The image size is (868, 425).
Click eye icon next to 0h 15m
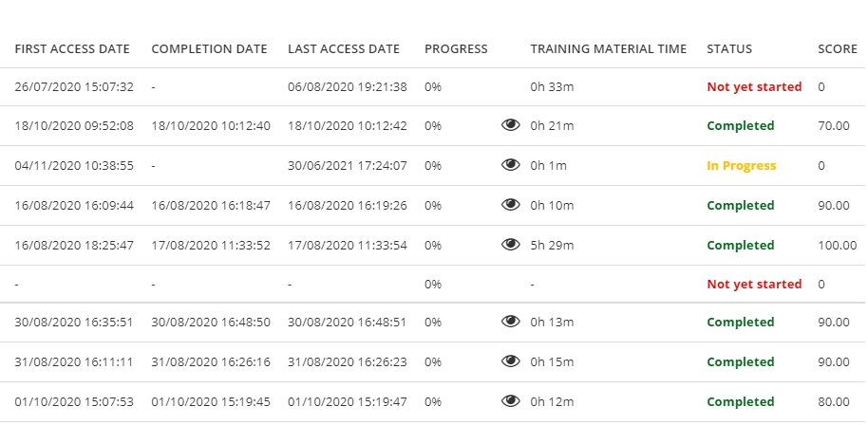point(511,361)
